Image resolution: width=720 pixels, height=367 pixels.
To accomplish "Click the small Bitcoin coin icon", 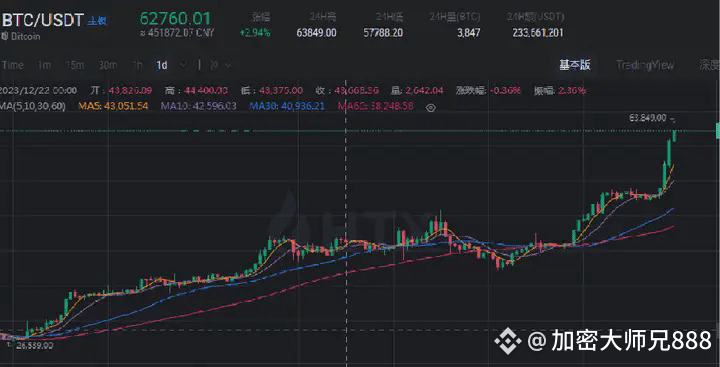I will pyautogui.click(x=4, y=36).
